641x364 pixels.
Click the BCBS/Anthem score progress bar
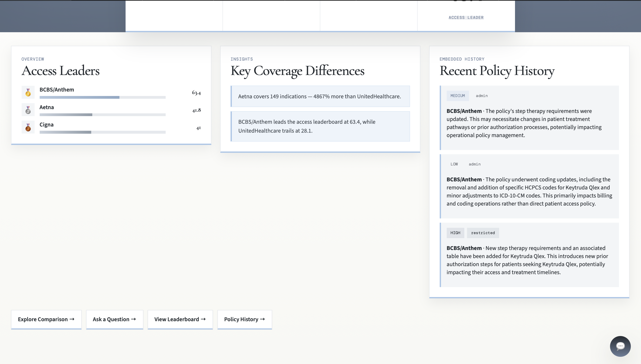point(102,97)
